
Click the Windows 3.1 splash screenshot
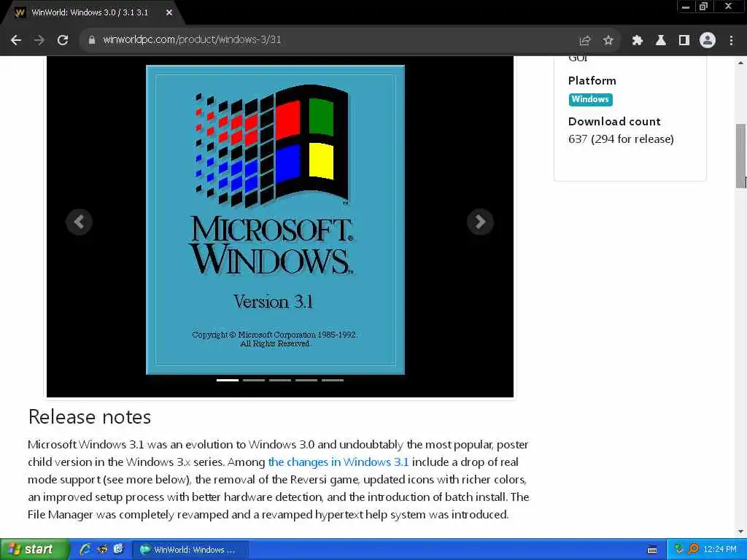click(275, 220)
